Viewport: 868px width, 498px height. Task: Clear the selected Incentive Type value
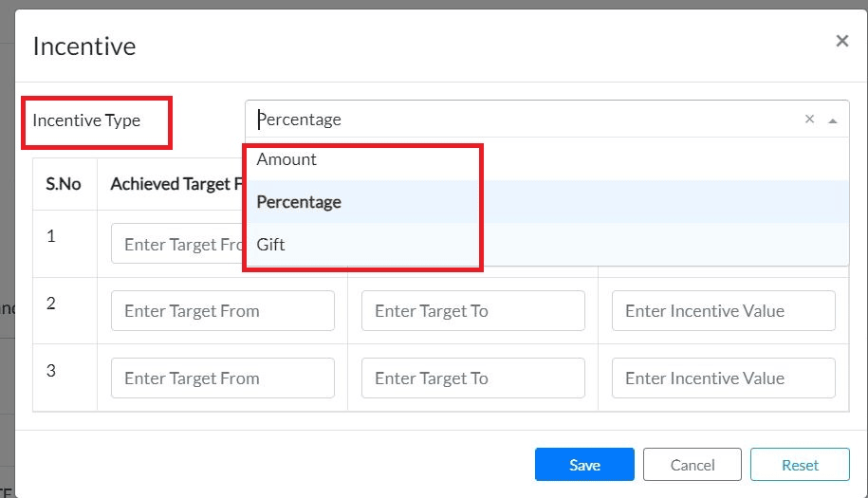click(x=809, y=120)
